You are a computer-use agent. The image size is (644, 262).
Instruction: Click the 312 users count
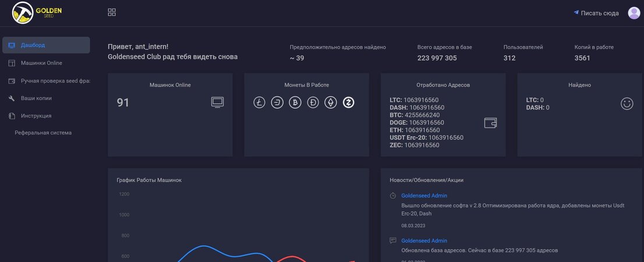pyautogui.click(x=509, y=58)
